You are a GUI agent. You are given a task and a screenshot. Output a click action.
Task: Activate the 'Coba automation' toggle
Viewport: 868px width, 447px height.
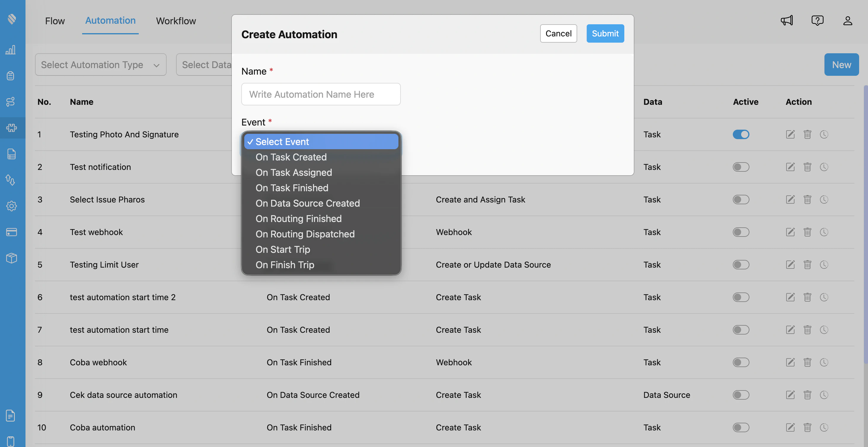click(x=741, y=427)
